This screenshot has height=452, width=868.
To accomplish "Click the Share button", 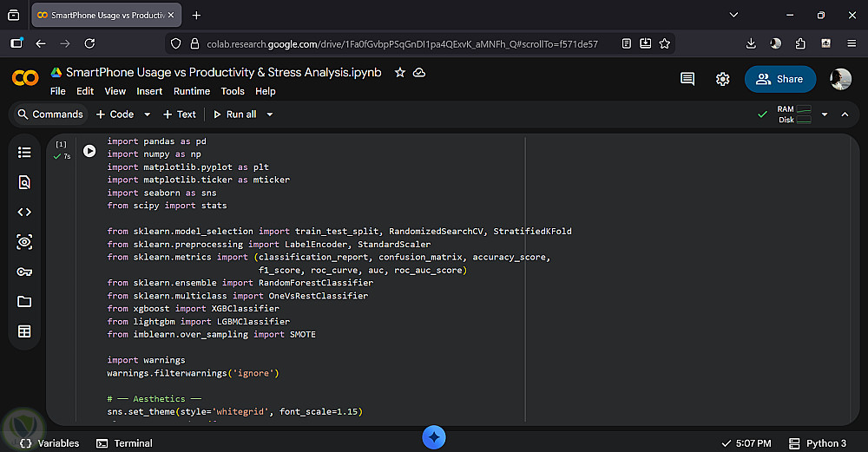I will (779, 79).
